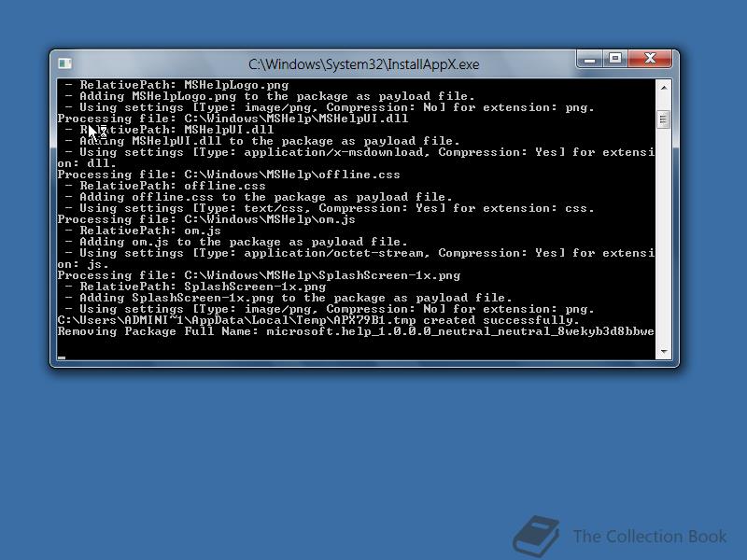Click 'Adding om.js to the package' line
Image resolution: width=747 pixels, height=560 pixels.
pos(236,242)
